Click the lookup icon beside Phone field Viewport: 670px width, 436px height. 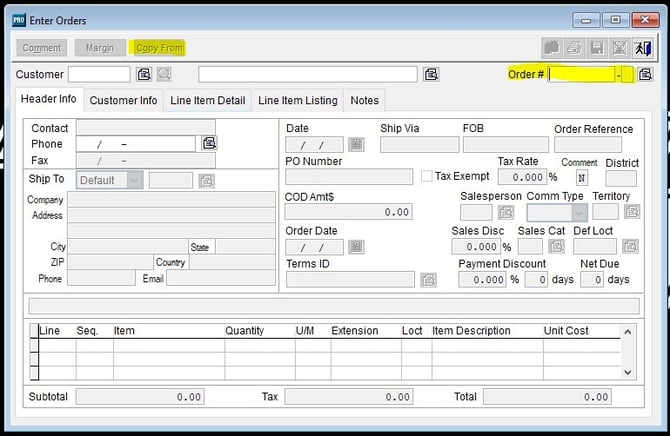click(209, 144)
